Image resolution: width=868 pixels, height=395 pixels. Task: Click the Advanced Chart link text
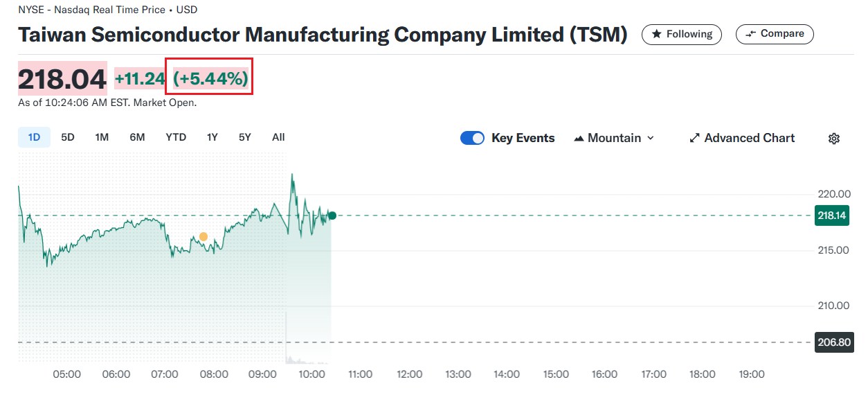tap(749, 139)
